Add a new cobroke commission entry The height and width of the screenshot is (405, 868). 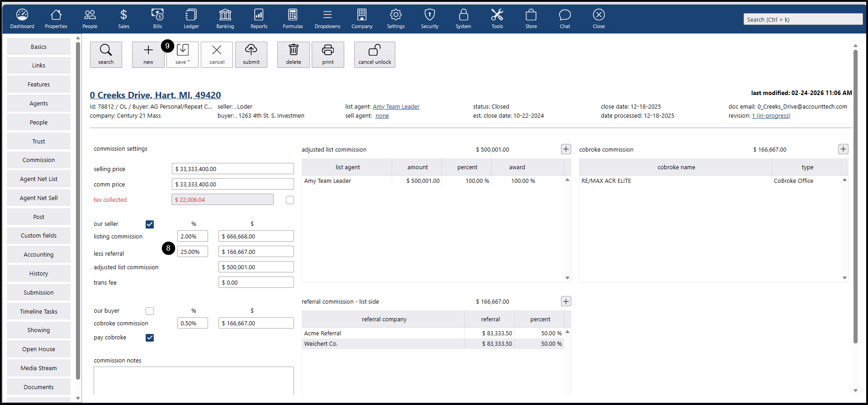pyautogui.click(x=843, y=149)
